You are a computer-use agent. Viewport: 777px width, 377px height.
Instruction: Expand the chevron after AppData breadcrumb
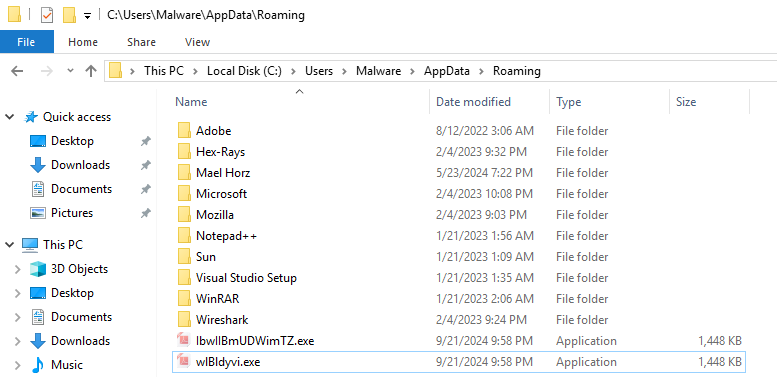tap(481, 71)
